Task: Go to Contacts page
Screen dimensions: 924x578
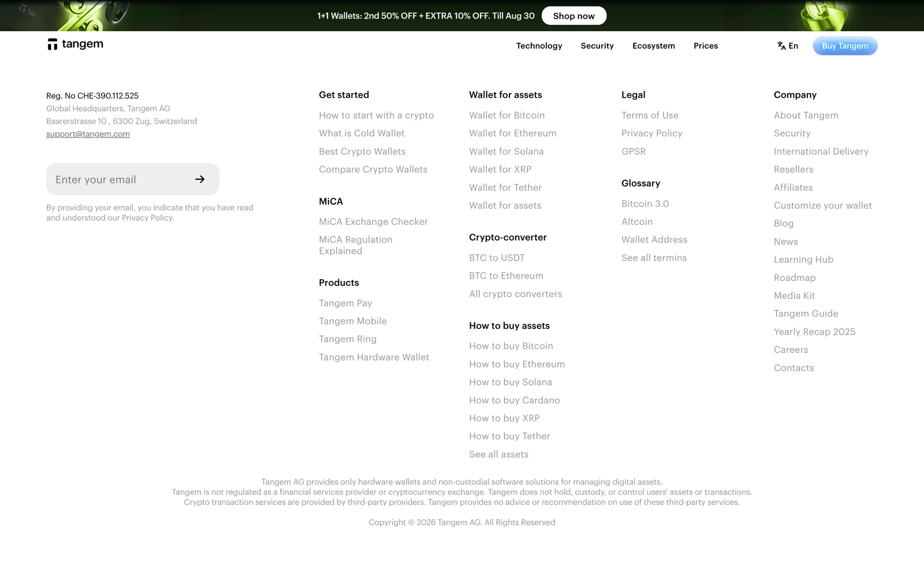Action: pyautogui.click(x=793, y=368)
